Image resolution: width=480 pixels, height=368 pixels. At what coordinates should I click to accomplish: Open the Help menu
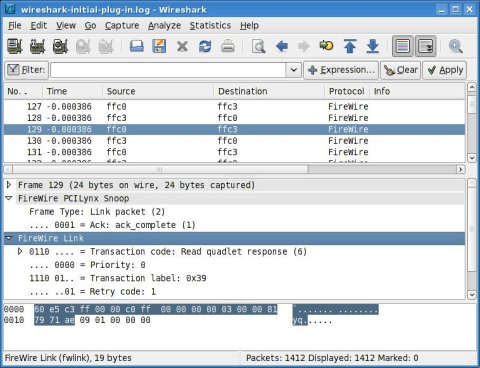tap(249, 25)
